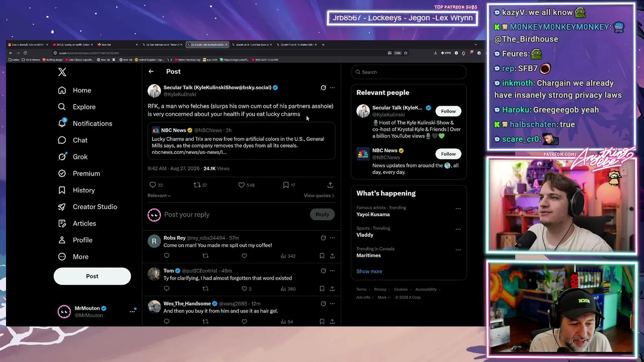This screenshot has width=644, height=362.
Task: Reply to the main post with 32 replies
Action: [x=156, y=185]
